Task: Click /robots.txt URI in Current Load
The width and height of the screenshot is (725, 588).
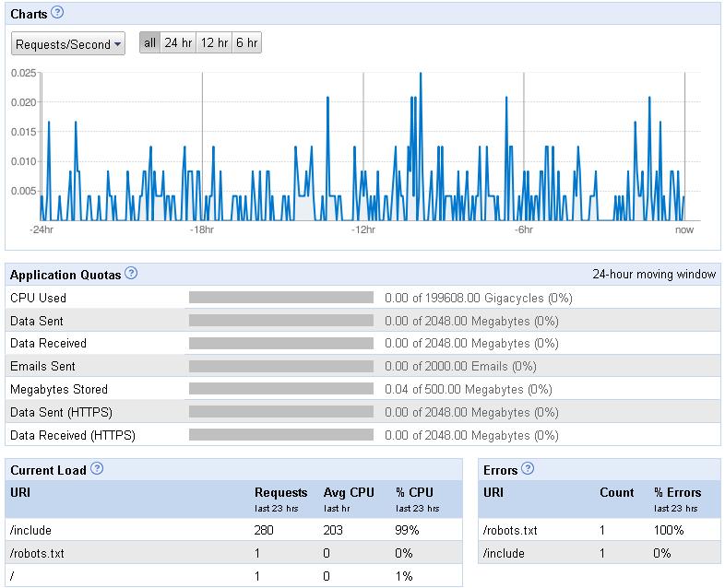Action: (37, 553)
